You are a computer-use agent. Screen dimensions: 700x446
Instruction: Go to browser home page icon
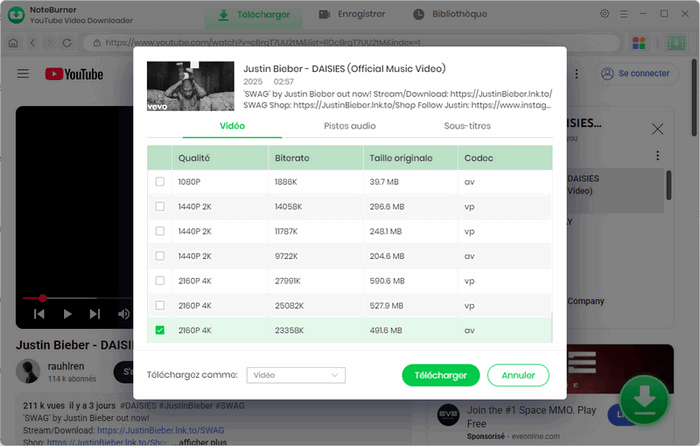(13, 43)
